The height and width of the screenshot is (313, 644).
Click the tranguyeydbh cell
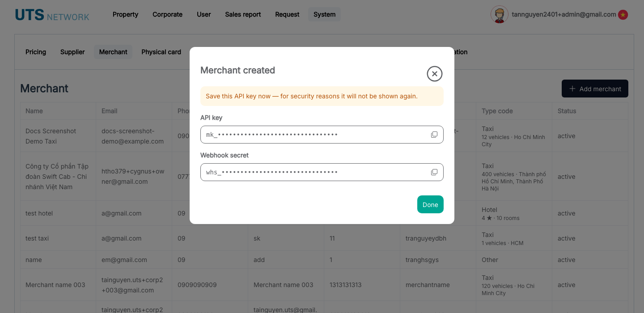tap(426, 238)
